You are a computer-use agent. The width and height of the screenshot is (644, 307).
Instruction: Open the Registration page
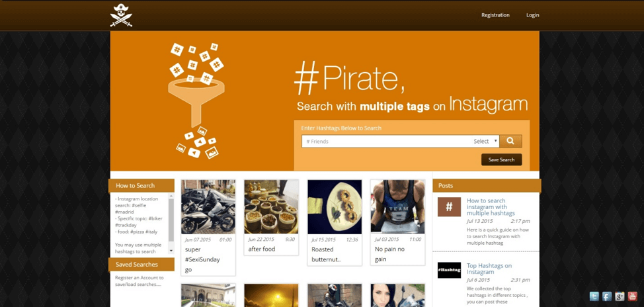(495, 15)
